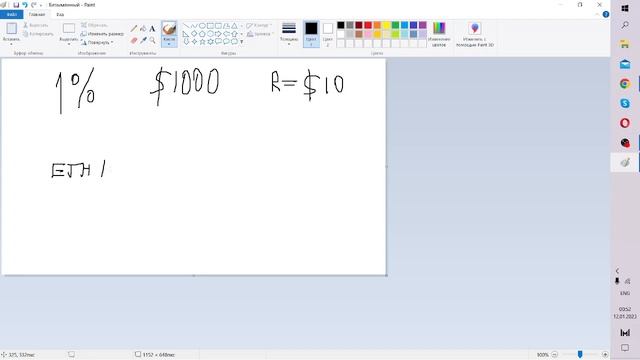Show hidden tray icons chevron
Image resolution: width=640 pixels, height=360 pixels.
(618, 271)
